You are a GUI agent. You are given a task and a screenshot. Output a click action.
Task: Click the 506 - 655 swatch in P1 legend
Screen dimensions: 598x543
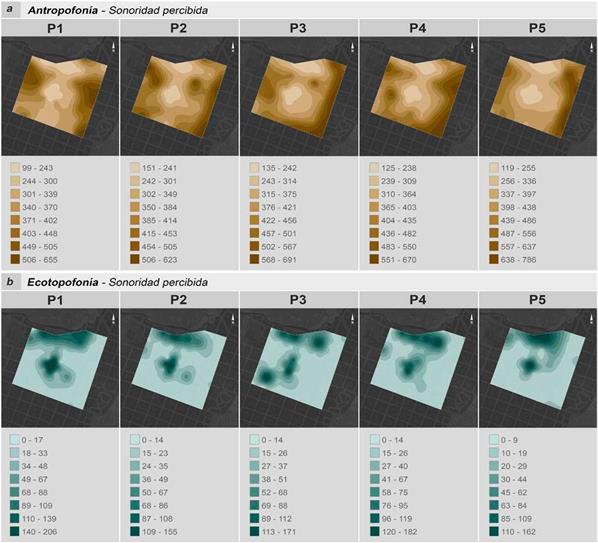tap(15, 259)
